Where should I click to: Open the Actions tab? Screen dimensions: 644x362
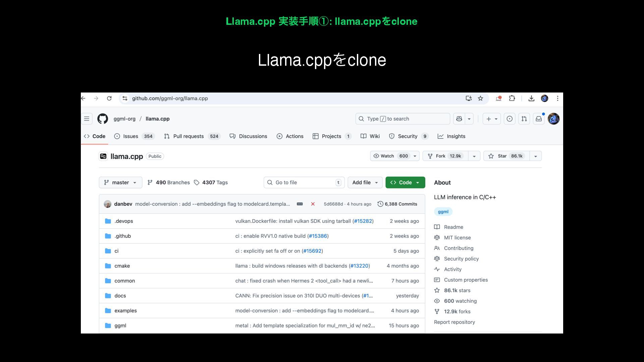[x=290, y=136]
